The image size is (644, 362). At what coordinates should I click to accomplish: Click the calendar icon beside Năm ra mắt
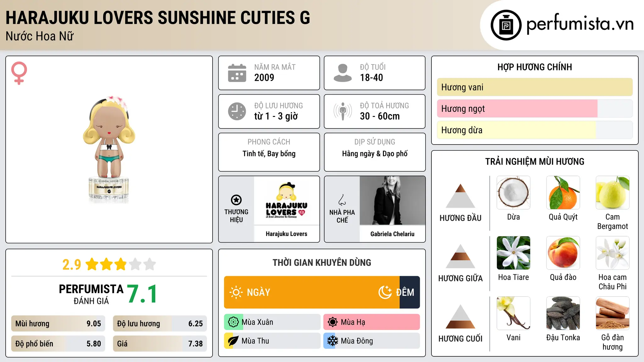[237, 73]
